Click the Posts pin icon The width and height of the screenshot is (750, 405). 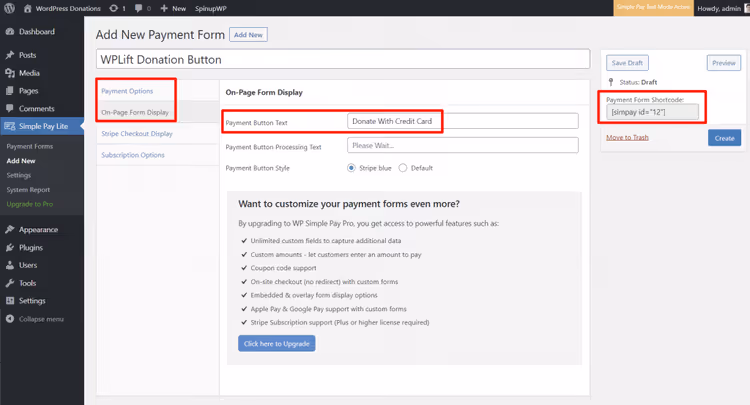pyautogui.click(x=10, y=55)
